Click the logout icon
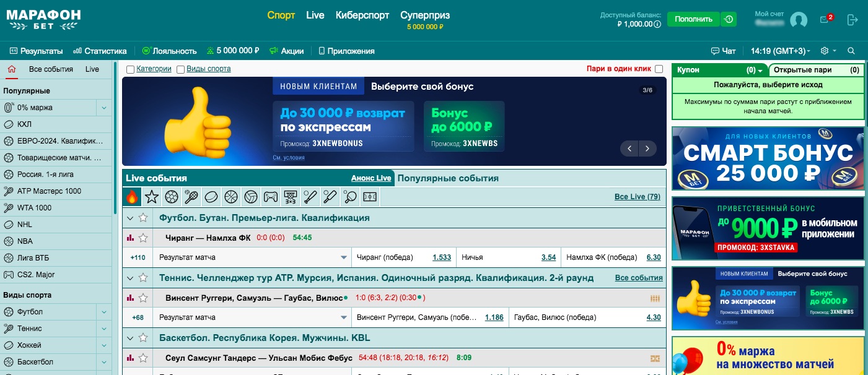This screenshot has width=868, height=375. [x=853, y=20]
